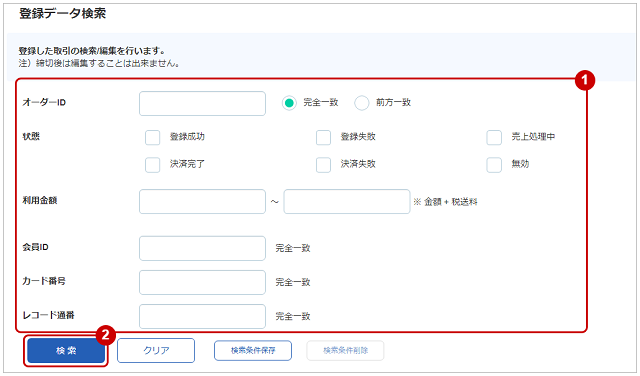Click the 検索条件削除 button
This screenshot has height=376, width=640.
pos(345,351)
